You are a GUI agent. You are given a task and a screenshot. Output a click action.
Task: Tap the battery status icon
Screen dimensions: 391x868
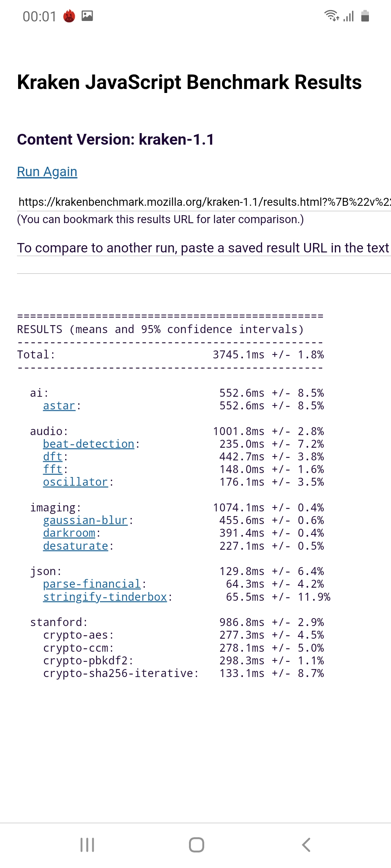coord(365,16)
